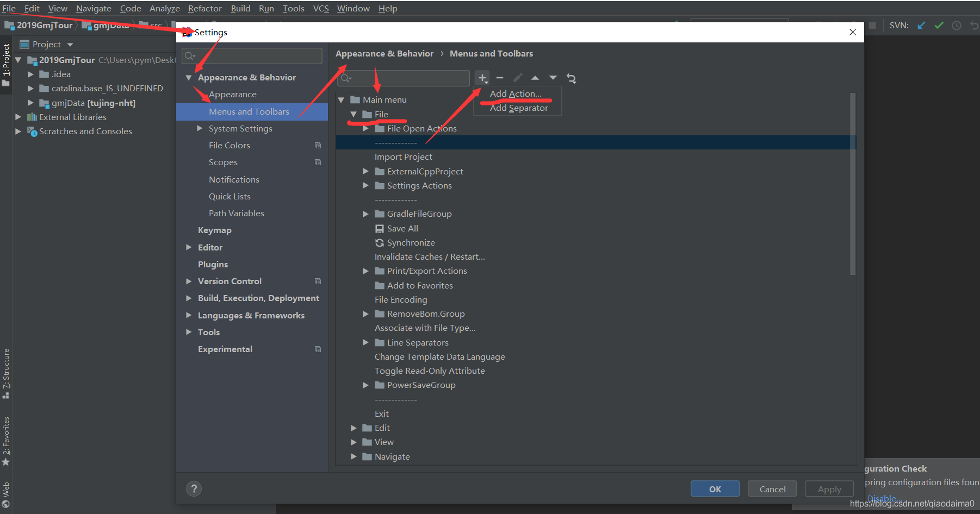The height and width of the screenshot is (514, 980).
Task: Click the Apply button
Action: point(829,489)
